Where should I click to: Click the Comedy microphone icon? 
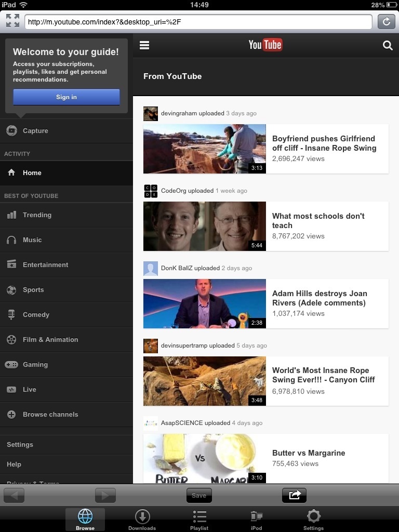(x=11, y=315)
